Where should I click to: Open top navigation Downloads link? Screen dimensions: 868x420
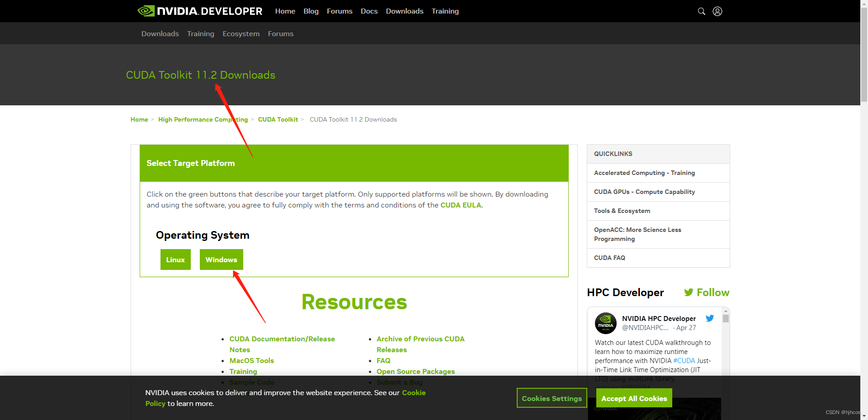[405, 11]
